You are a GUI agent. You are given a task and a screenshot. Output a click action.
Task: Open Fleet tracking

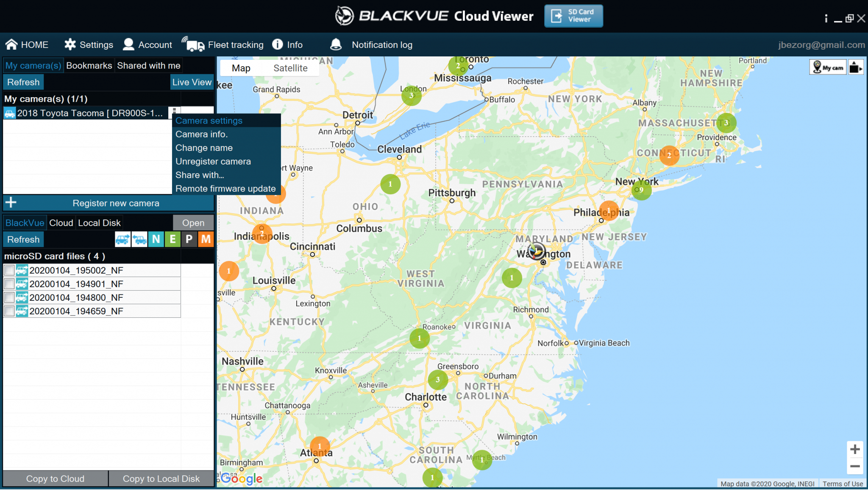[223, 45]
